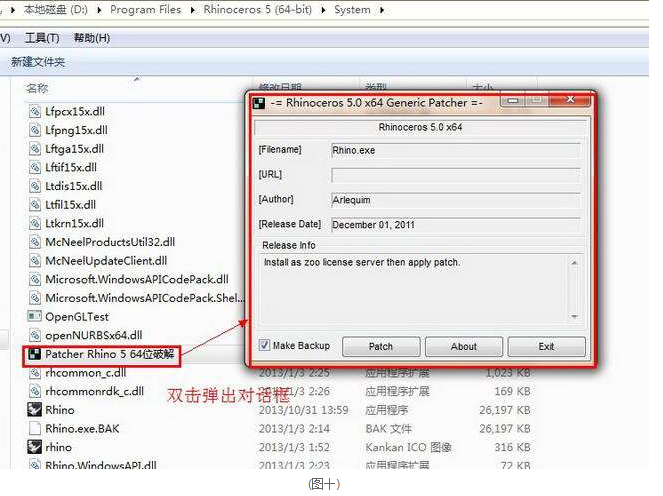Viewport: 663px width, 496px height.
Task: Click the Patch button
Action: (x=381, y=347)
